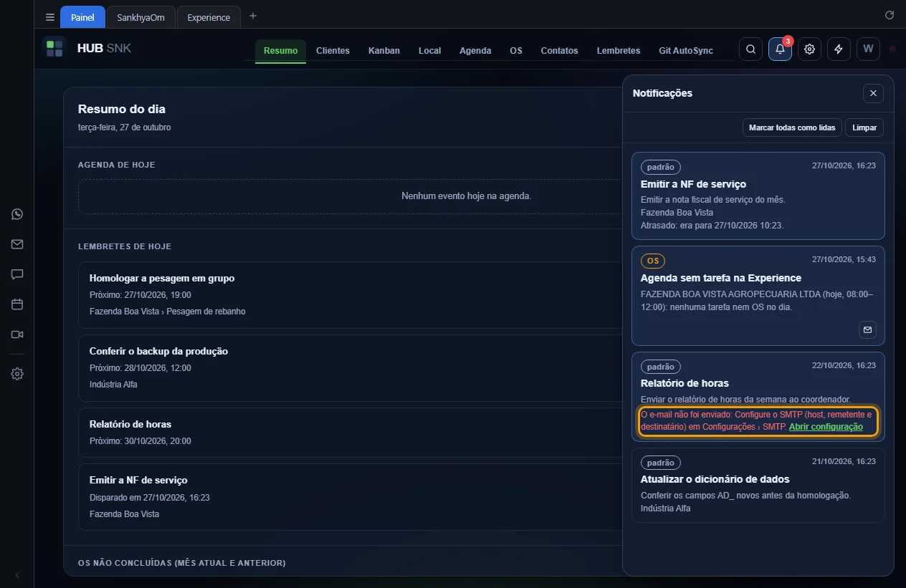Click the Relatório de horas notification title
Viewport: 906px width, 588px height.
[685, 383]
